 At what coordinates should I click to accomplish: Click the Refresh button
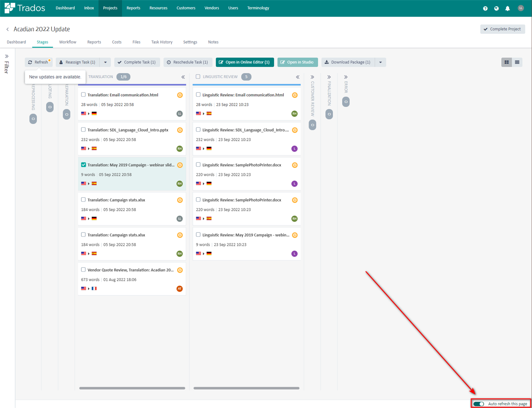[x=38, y=62]
